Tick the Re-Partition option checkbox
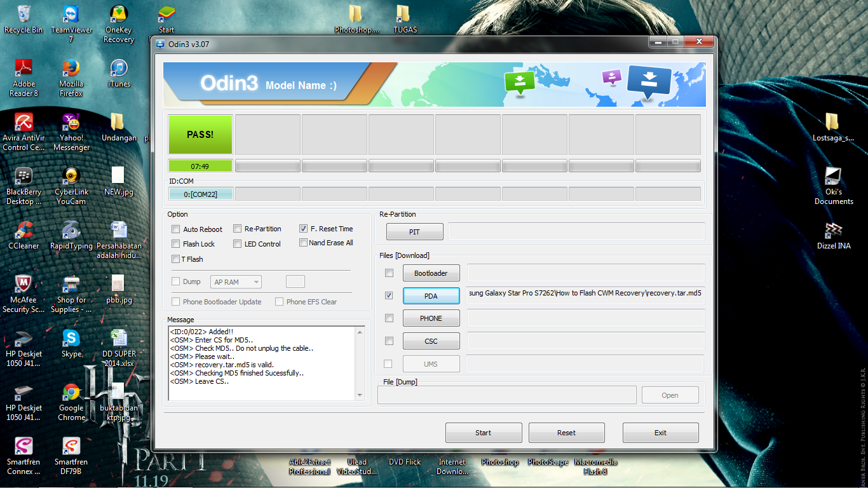This screenshot has width=868, height=488. (x=237, y=229)
